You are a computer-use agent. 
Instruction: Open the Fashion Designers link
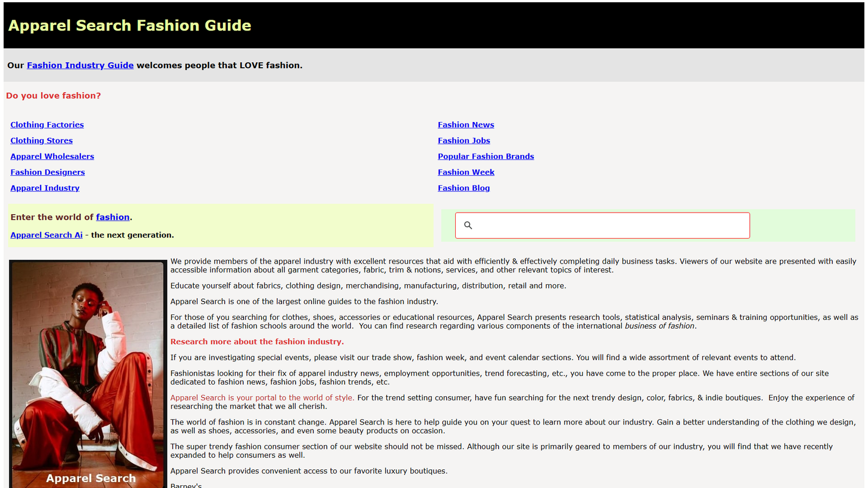[x=48, y=172]
